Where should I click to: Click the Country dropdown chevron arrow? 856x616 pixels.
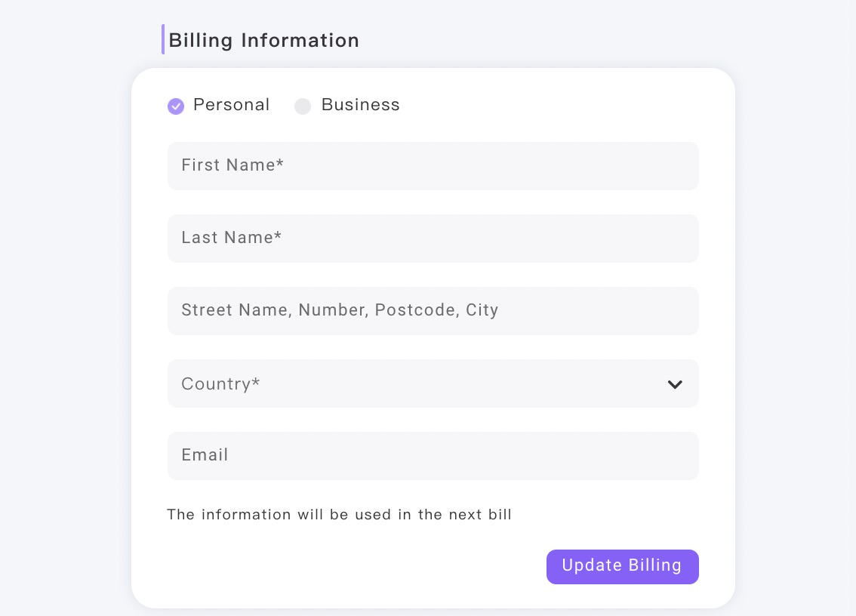click(x=675, y=384)
